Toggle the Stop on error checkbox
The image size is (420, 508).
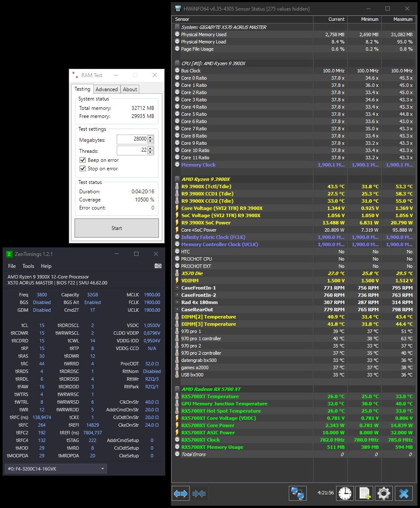pyautogui.click(x=83, y=169)
